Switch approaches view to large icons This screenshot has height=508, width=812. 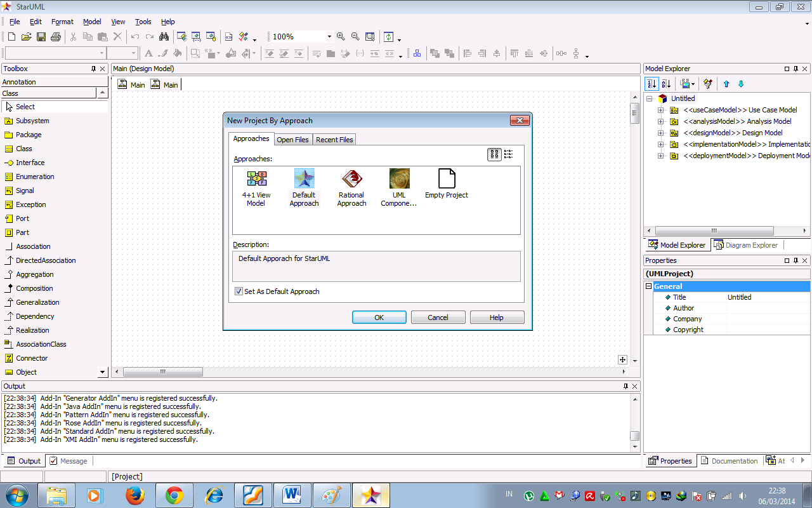[x=494, y=154]
